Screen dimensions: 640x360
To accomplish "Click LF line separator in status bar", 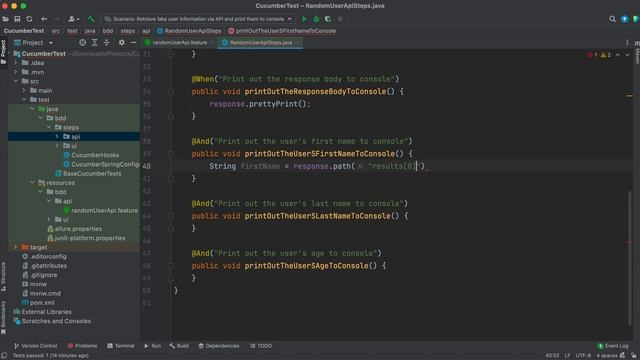I will tap(567, 356).
